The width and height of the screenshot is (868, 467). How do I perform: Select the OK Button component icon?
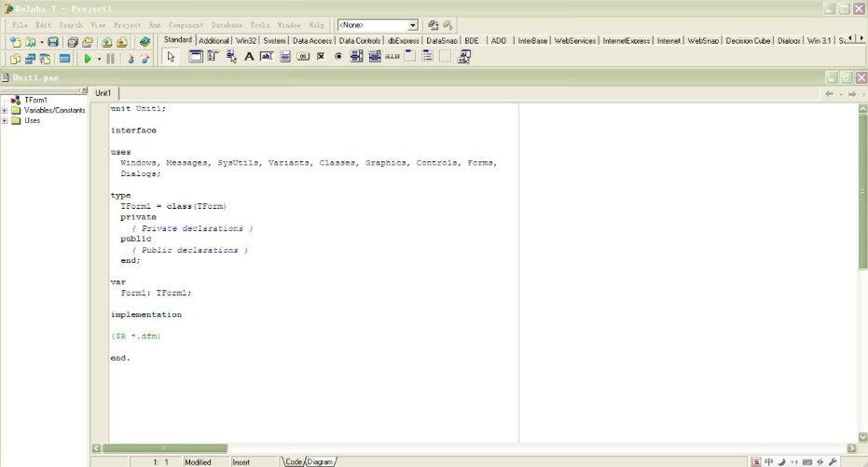tap(303, 56)
